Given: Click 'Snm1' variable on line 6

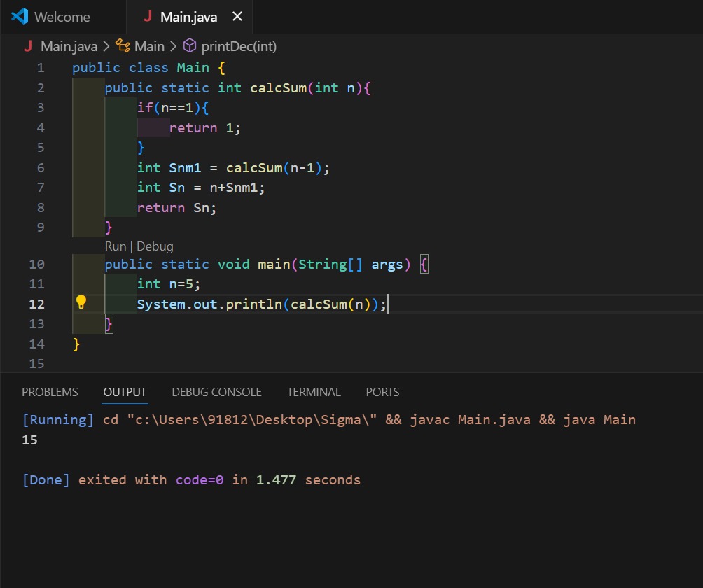Looking at the screenshot, I should pos(185,167).
